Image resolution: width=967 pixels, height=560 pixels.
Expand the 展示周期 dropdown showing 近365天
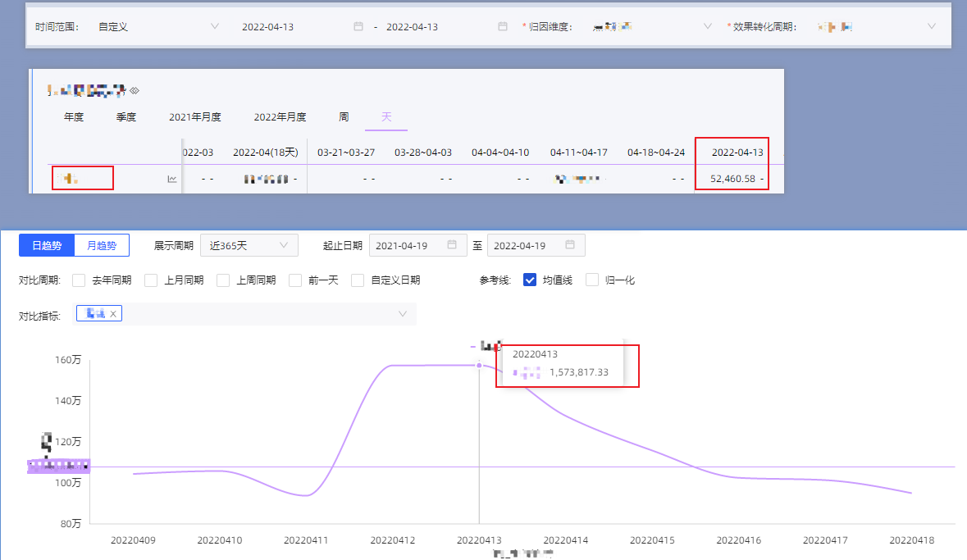pyautogui.click(x=249, y=245)
